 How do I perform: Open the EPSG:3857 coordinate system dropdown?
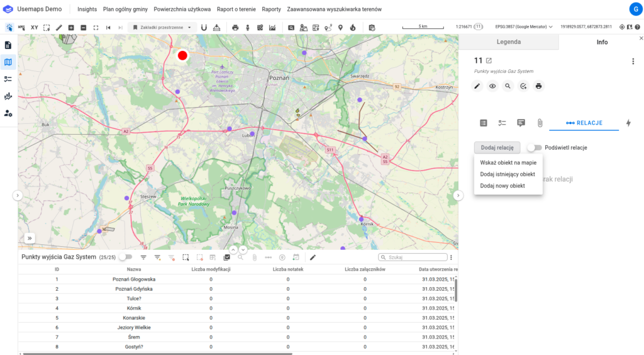(523, 27)
